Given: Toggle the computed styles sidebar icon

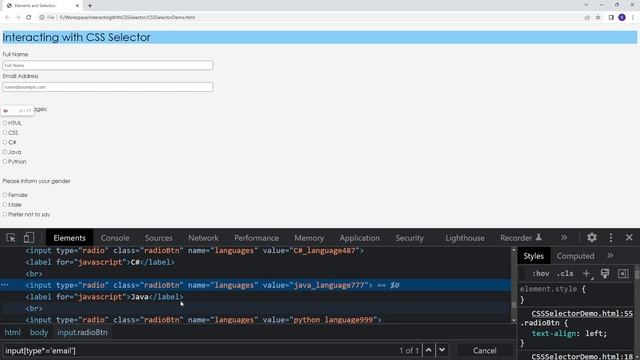Looking at the screenshot, I should pyautogui.click(x=623, y=273).
